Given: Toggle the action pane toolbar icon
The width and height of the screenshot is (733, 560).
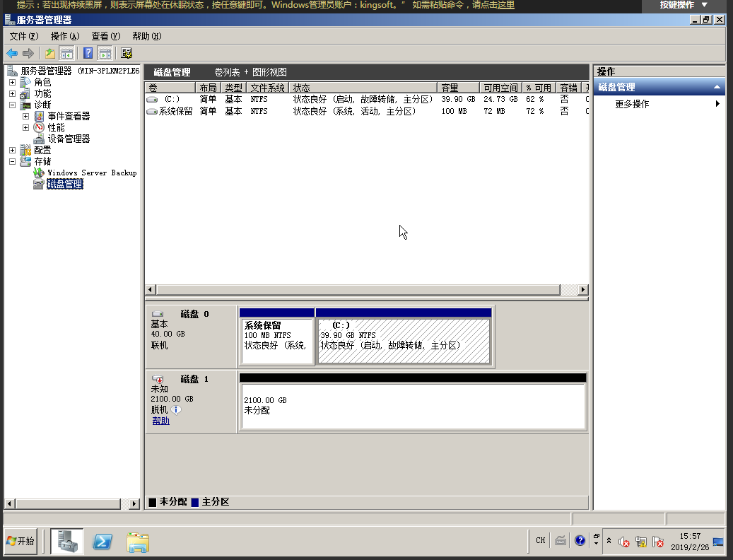Looking at the screenshot, I should [105, 53].
